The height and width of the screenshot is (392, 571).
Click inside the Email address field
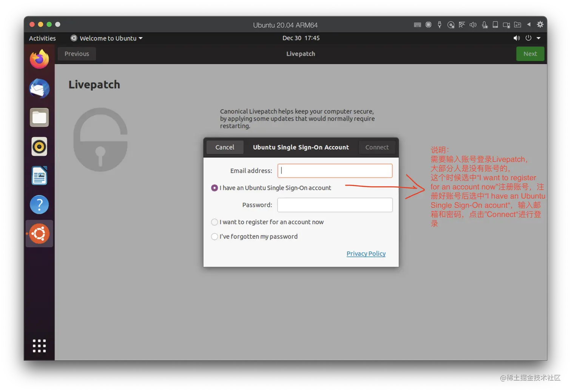335,171
